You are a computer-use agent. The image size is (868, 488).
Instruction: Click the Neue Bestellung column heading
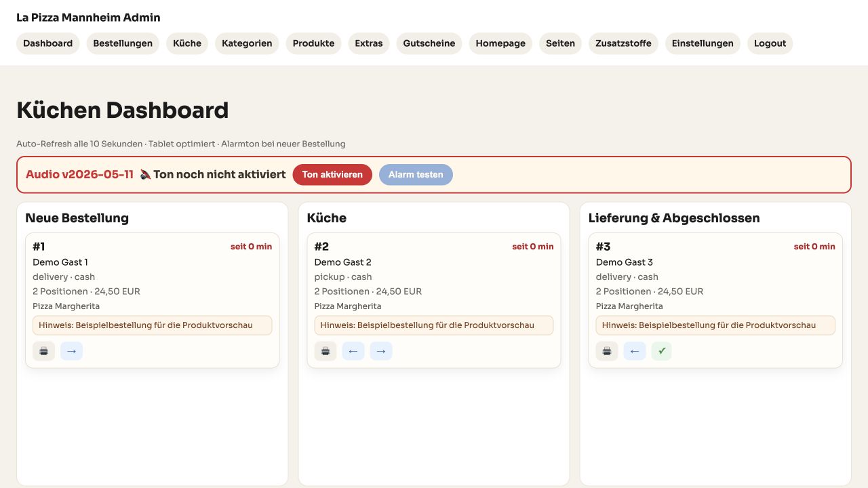coord(77,218)
